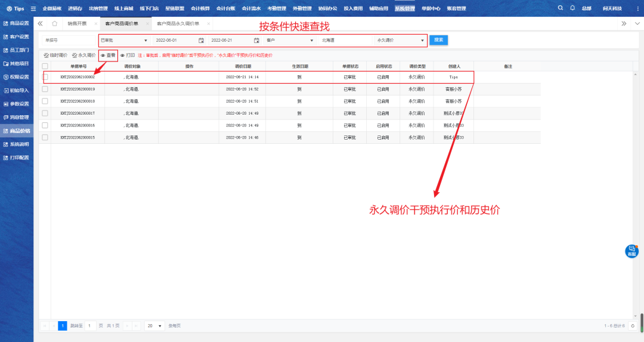
Task: Click the 查看 view eye icon button
Action: 108,55
